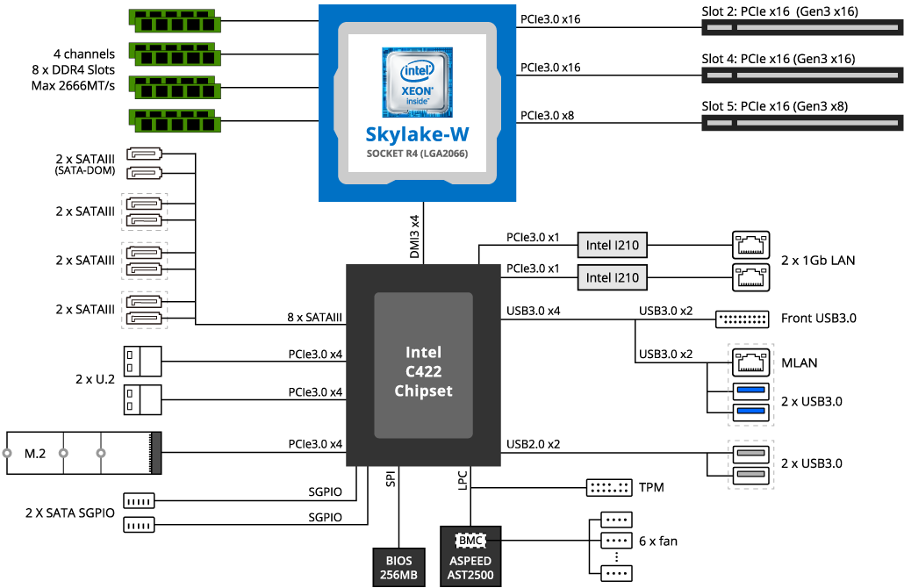This screenshot has height=588, width=904.
Task: Click the TPM header connector icon
Action: 609,488
